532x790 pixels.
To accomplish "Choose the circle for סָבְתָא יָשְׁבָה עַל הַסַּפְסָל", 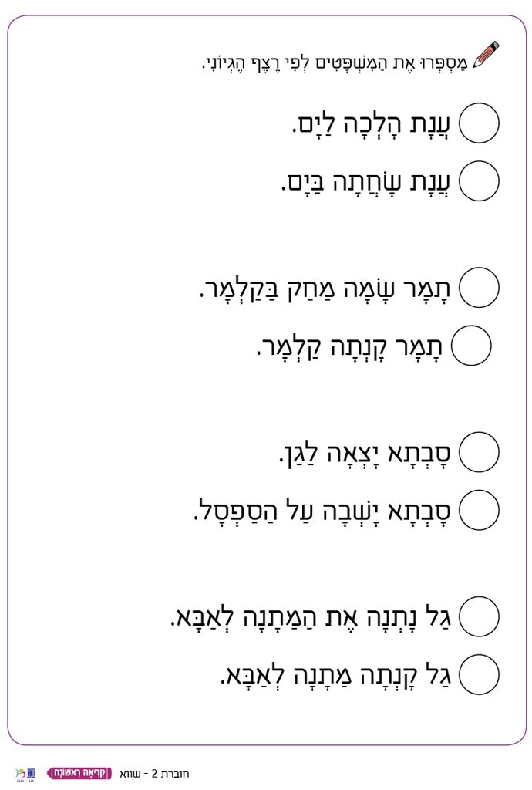I will click(479, 510).
